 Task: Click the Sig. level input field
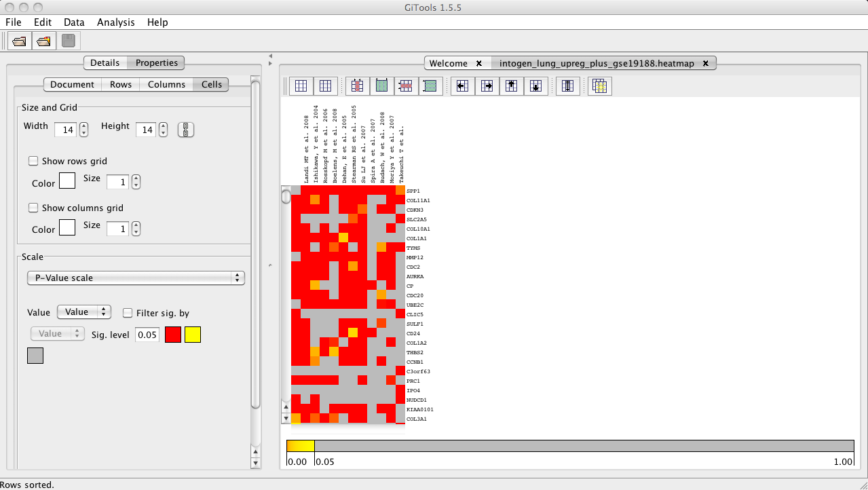(147, 335)
